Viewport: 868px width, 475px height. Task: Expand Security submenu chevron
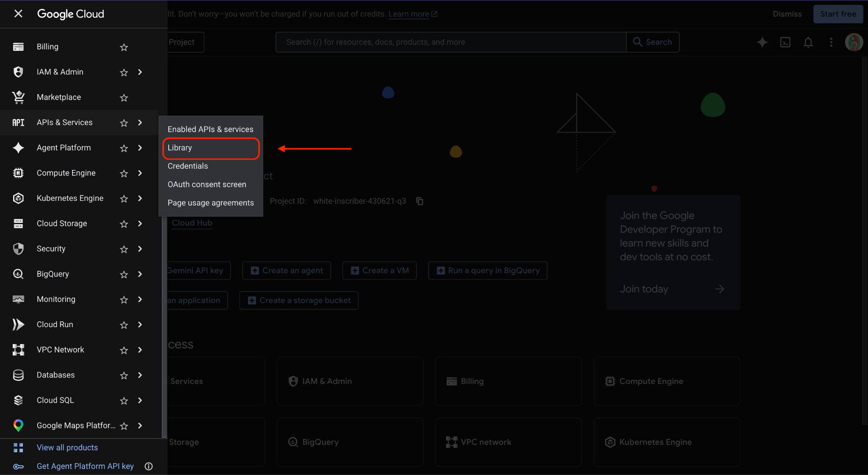140,249
